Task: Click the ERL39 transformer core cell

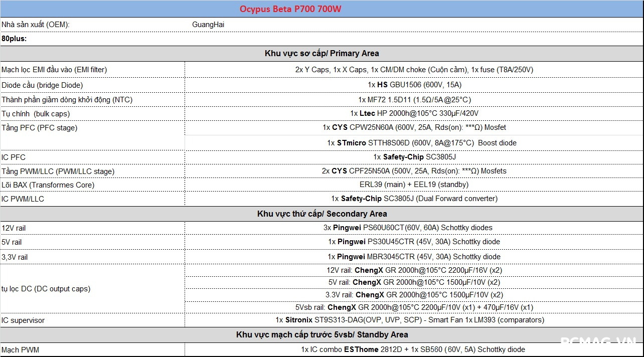Action: point(414,185)
